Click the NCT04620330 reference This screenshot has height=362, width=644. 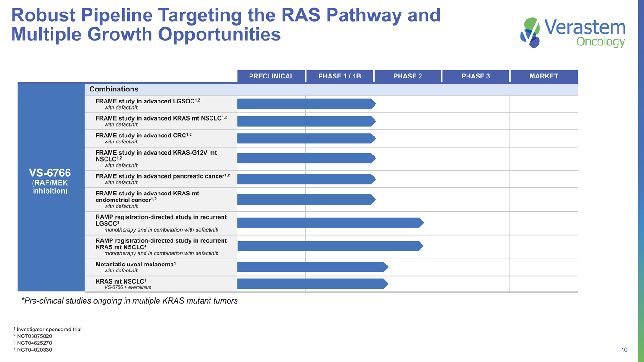pos(33,350)
